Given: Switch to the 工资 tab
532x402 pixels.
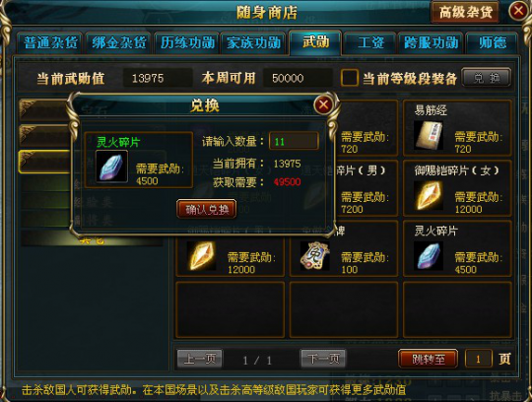Looking at the screenshot, I should click(370, 43).
